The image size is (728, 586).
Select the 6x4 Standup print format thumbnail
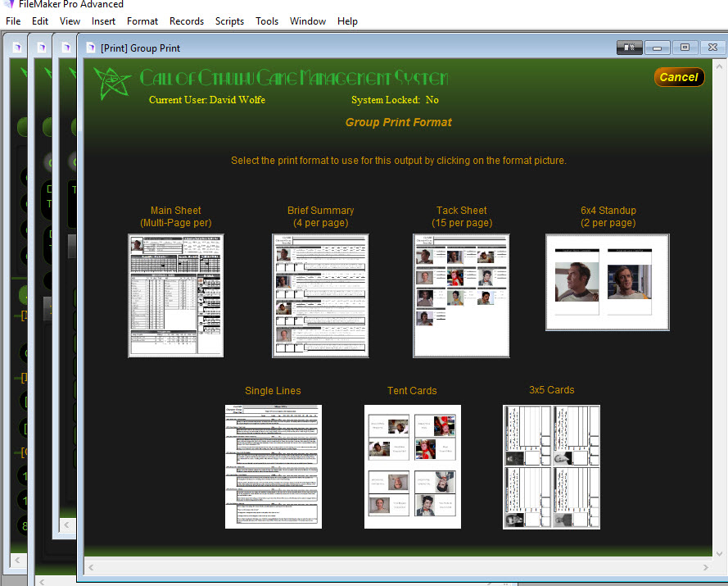coord(608,283)
